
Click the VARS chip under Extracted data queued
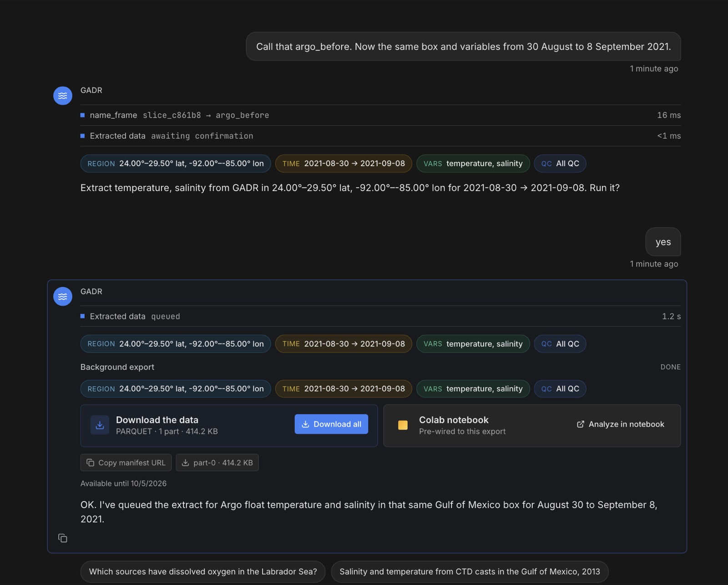(x=473, y=344)
